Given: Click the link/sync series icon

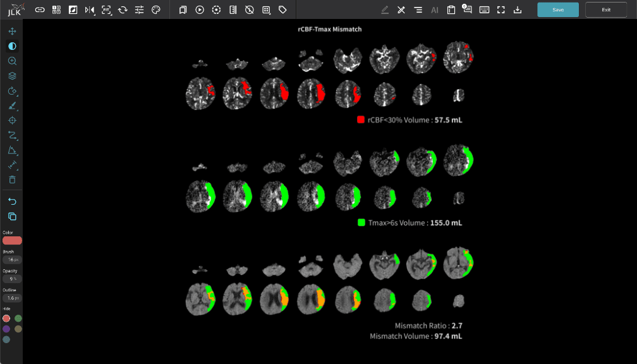Looking at the screenshot, I should (40, 9).
